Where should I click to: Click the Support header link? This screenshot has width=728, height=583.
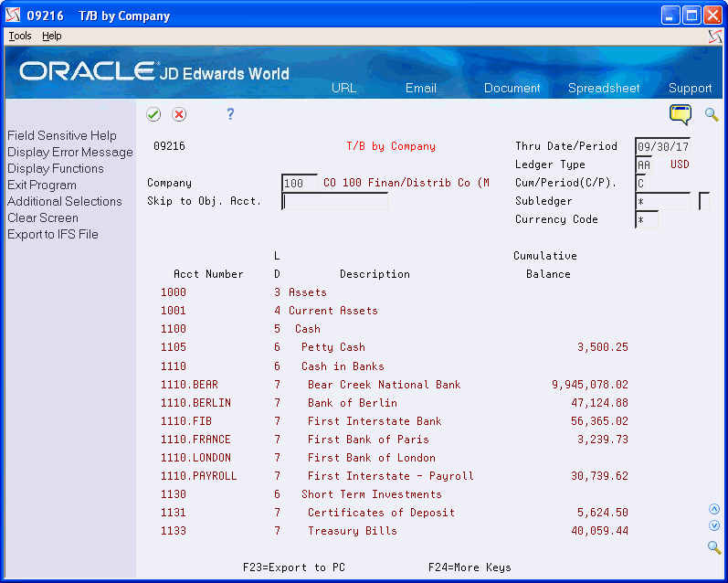point(690,89)
